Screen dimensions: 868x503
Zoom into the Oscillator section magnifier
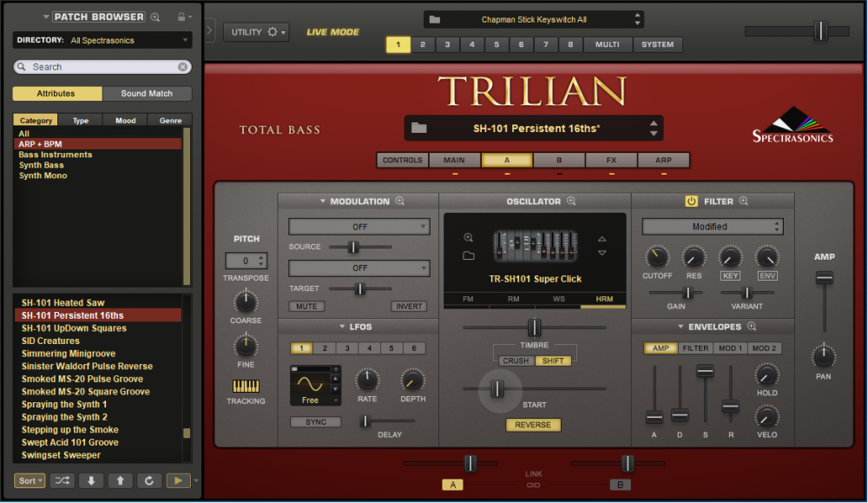tap(571, 201)
